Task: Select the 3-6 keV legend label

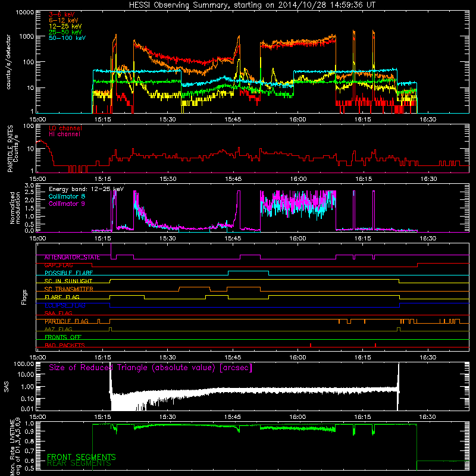Action: (62, 14)
